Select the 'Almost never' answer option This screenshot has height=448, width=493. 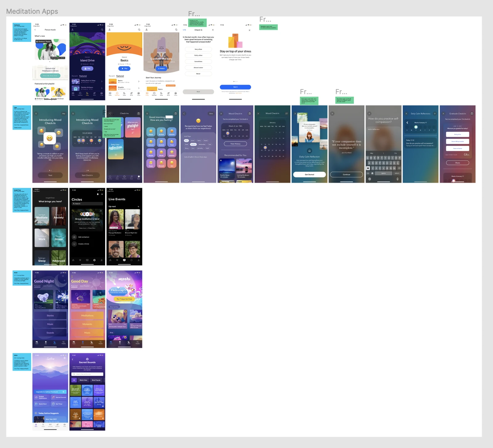pos(198,68)
